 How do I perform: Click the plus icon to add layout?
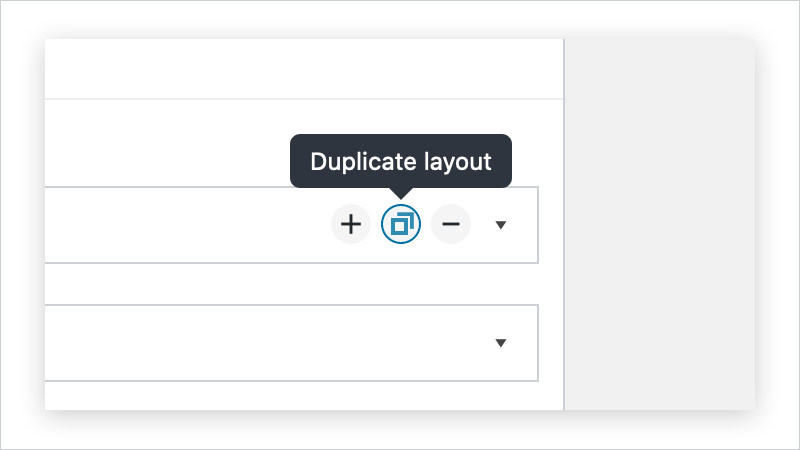[x=351, y=224]
